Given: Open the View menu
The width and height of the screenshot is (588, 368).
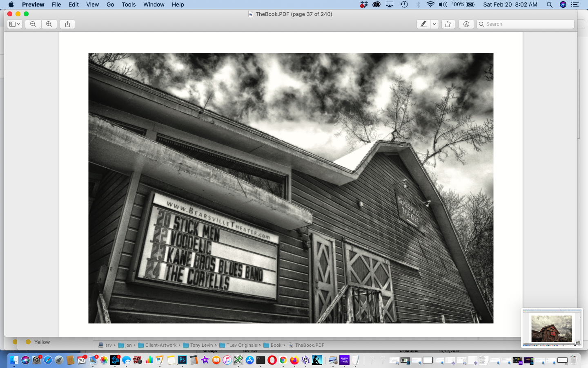Looking at the screenshot, I should pyautogui.click(x=92, y=4).
